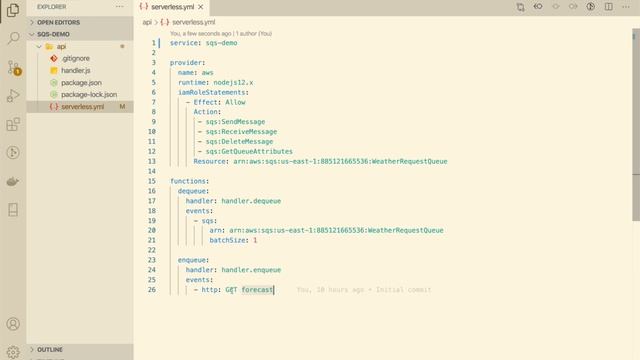Click 'runtime: nodejs12.x' text
The image size is (640, 360).
pos(216,82)
